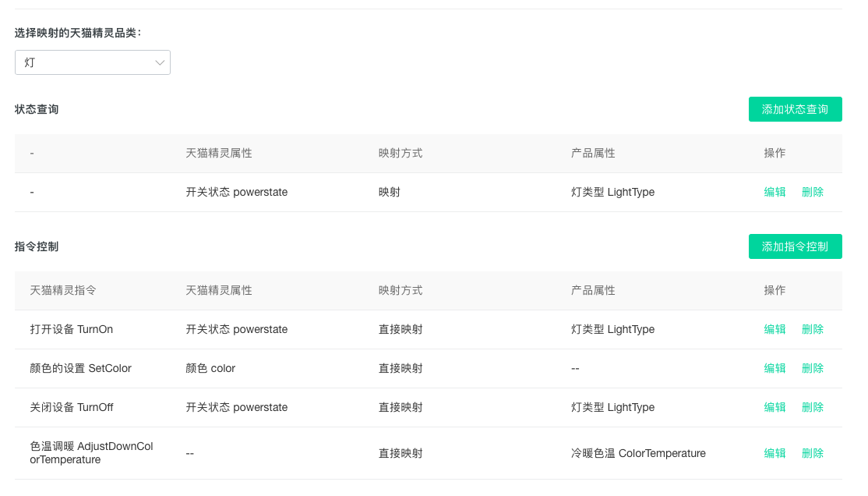The width and height of the screenshot is (868, 496).
Task: Select the 关闭设备 TurnOff cell
Action: 72,407
